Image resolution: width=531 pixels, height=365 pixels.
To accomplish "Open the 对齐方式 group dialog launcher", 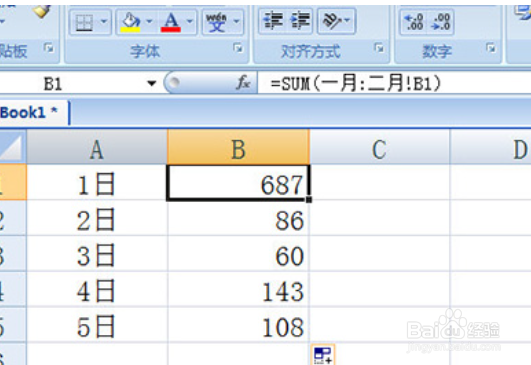I will [379, 48].
